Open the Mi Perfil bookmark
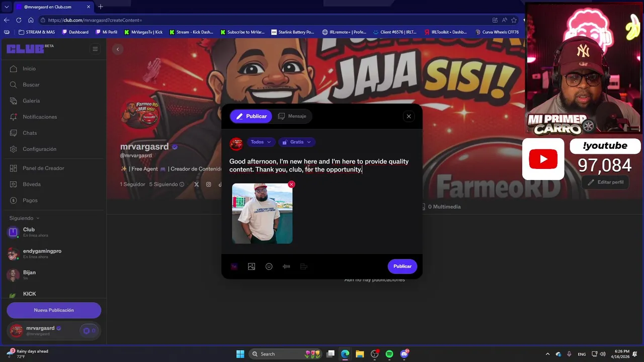 click(106, 32)
